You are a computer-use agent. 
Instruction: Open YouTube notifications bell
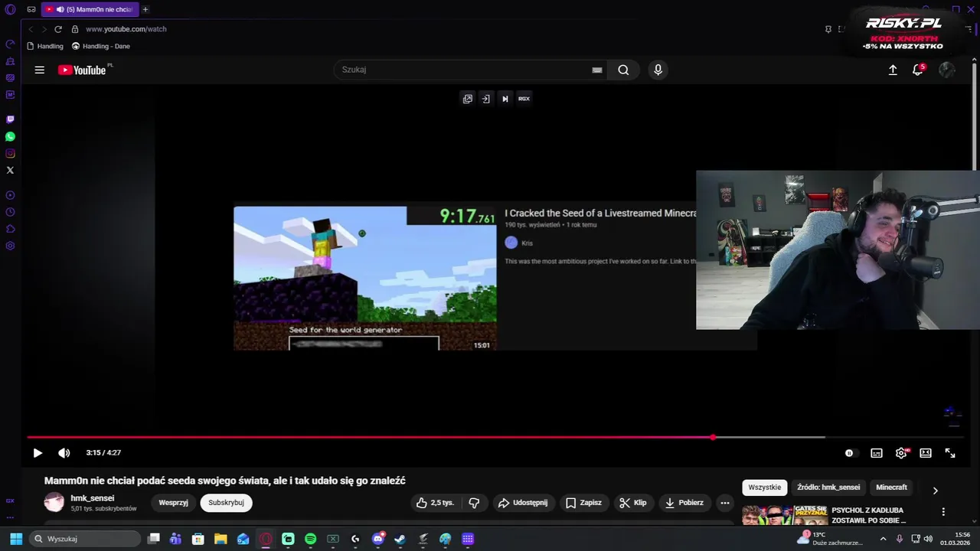point(918,70)
